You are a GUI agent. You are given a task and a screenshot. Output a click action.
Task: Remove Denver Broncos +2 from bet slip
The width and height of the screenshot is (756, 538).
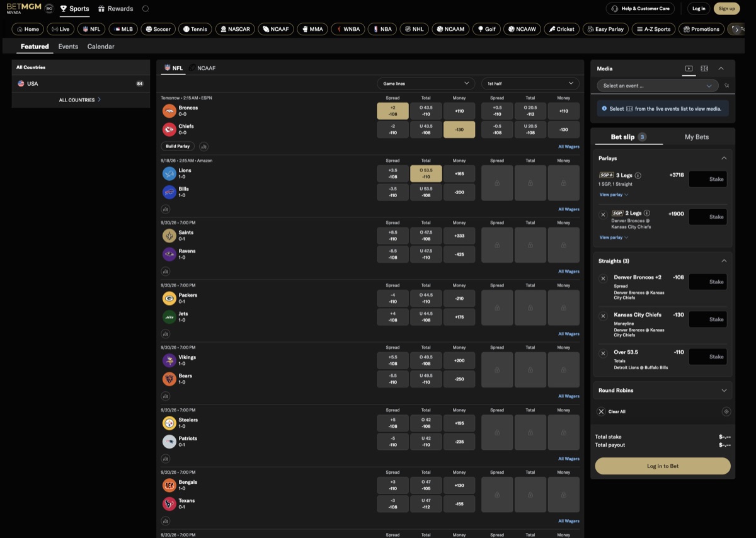click(603, 278)
